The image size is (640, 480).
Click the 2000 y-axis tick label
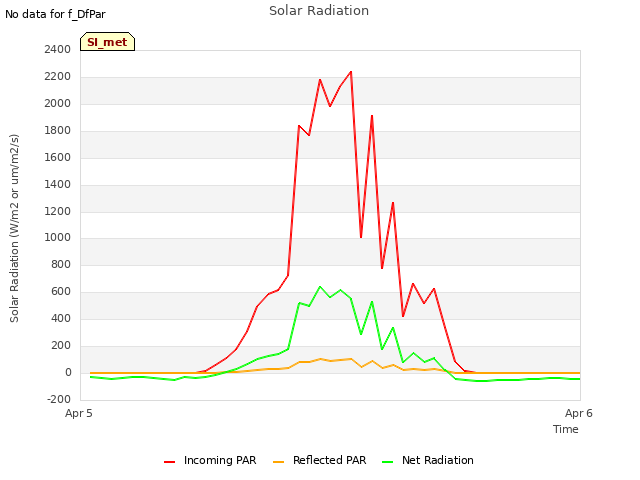[58, 103]
